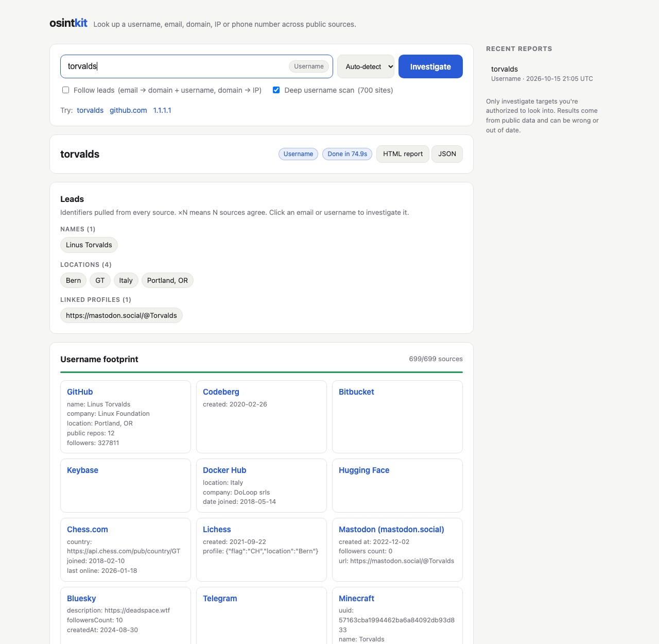Try the torvalds example link

point(90,110)
